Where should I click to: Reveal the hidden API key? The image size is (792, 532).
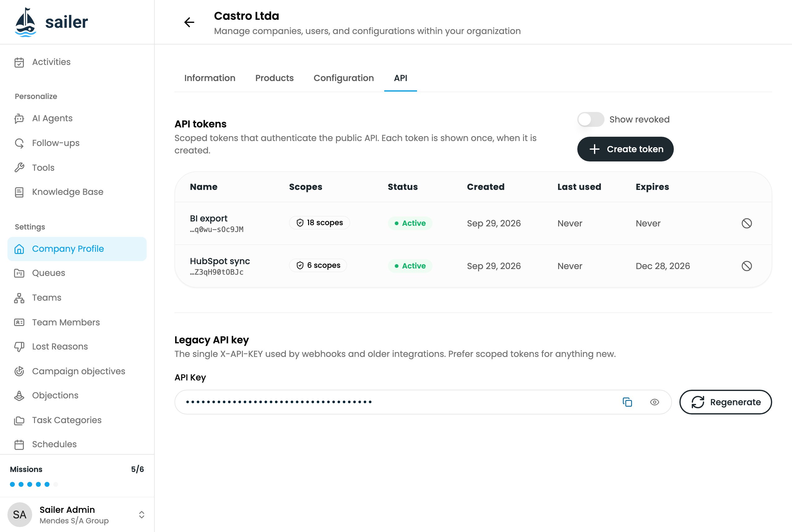pyautogui.click(x=655, y=402)
